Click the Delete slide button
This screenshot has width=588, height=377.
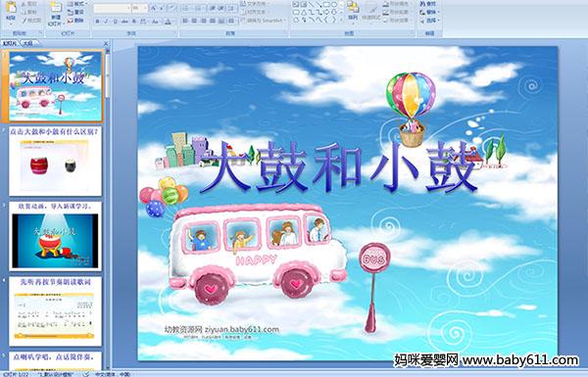point(76,21)
